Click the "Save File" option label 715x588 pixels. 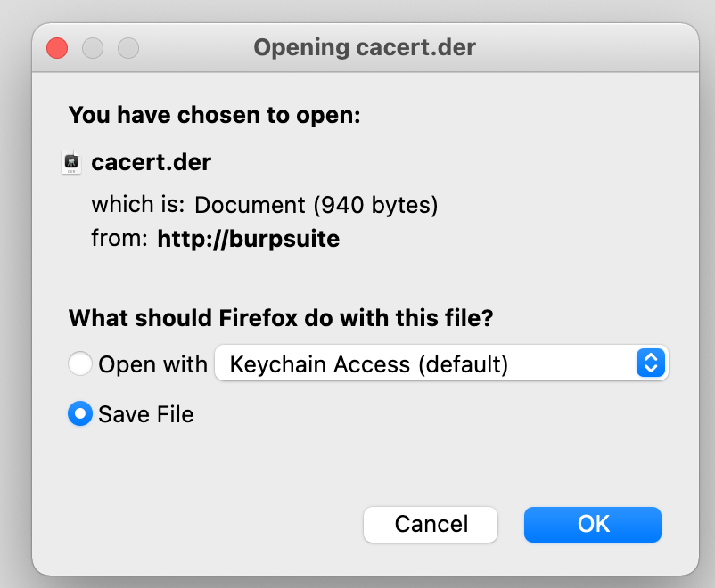[146, 414]
